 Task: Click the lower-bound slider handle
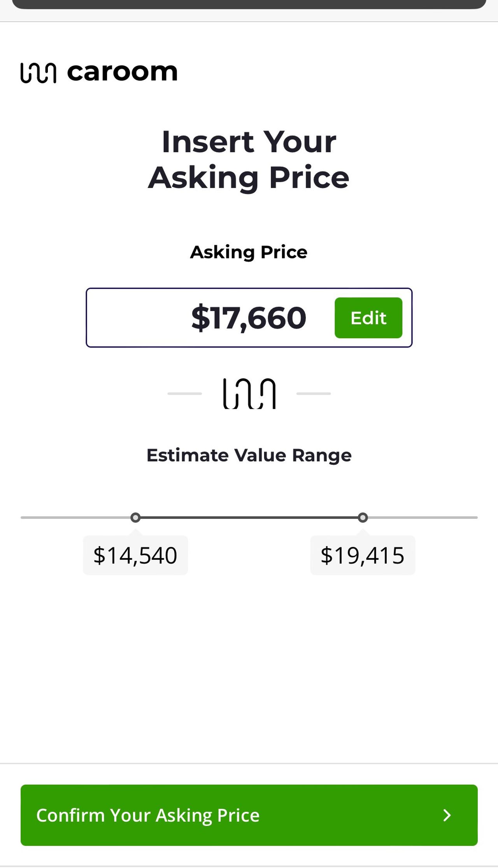click(x=135, y=517)
